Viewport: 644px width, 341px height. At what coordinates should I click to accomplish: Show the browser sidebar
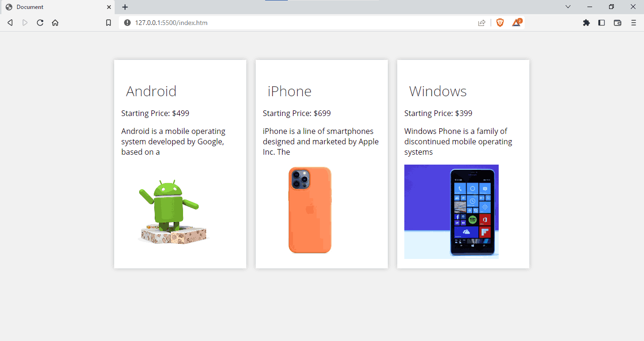pos(602,22)
